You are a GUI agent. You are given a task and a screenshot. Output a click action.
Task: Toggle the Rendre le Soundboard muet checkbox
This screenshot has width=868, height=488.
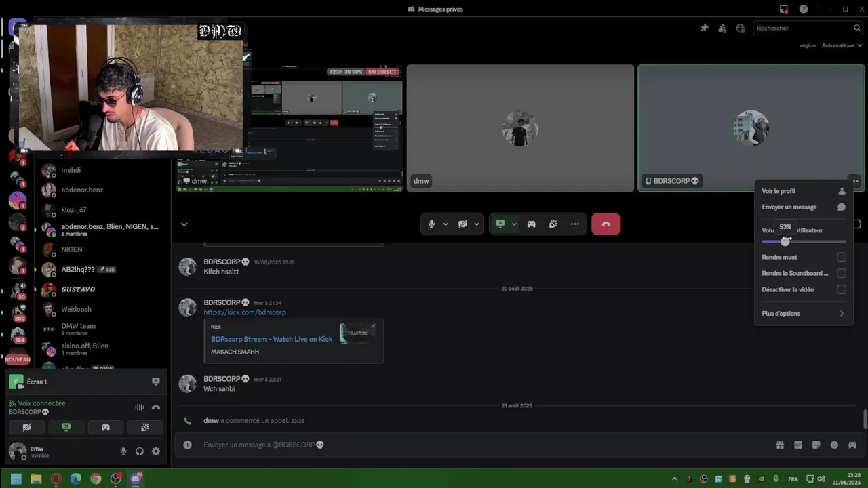tap(842, 273)
